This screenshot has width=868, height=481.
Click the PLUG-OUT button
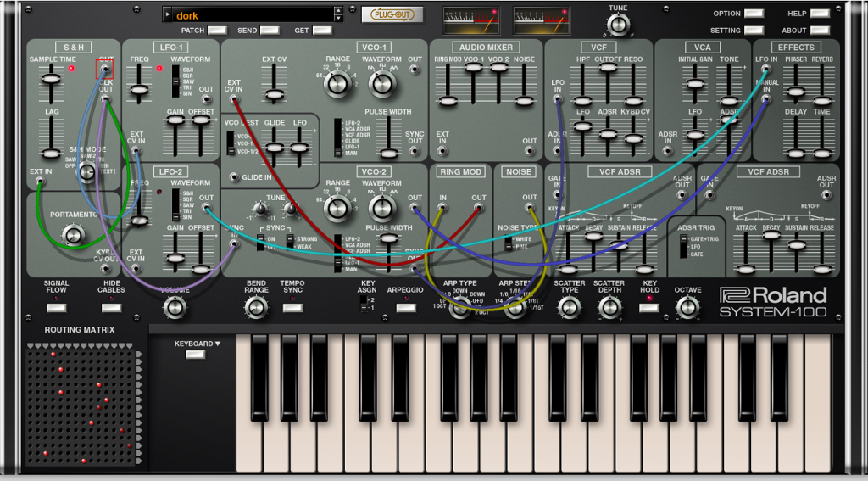click(392, 15)
